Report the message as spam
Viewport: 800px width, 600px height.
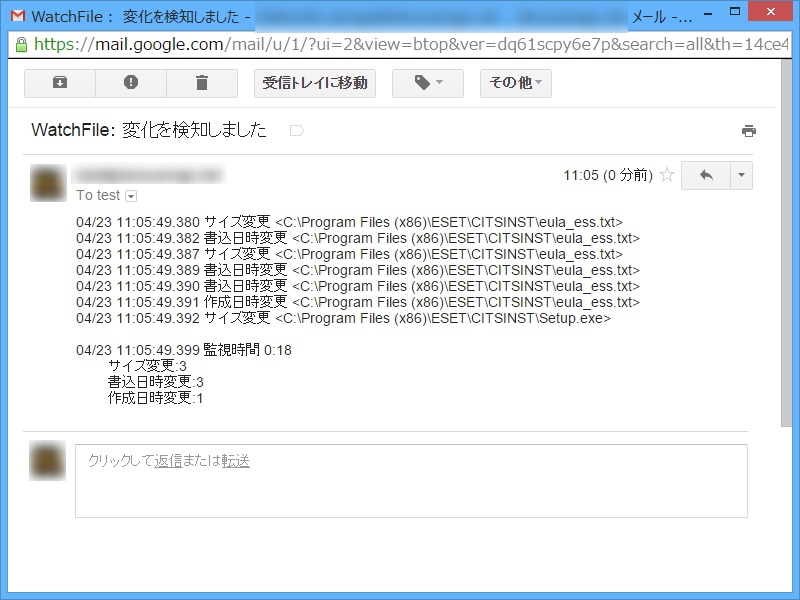[131, 83]
